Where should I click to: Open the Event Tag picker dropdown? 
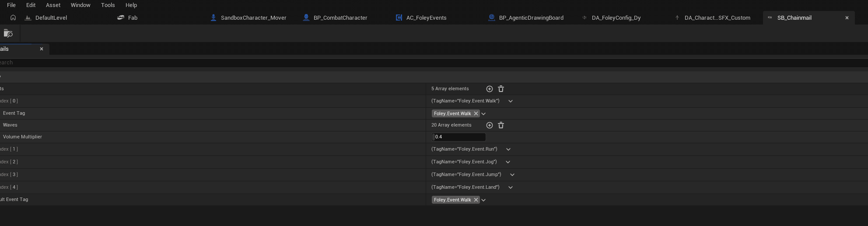coord(483,114)
